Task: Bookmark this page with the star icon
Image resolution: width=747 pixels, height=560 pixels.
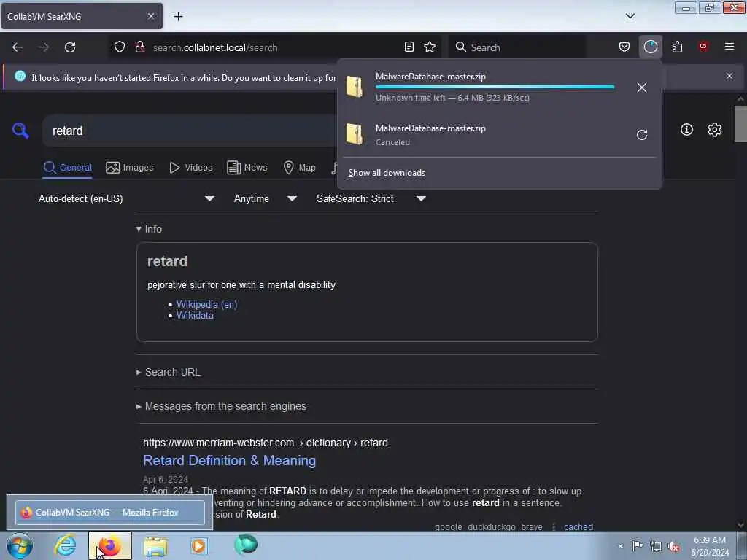Action: [430, 47]
